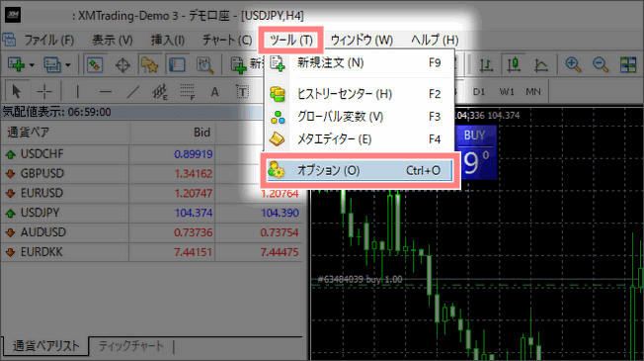Image resolution: width=644 pixels, height=361 pixels.
Task: Click the AUDUSD ask 0.73754
Action: pos(279,232)
